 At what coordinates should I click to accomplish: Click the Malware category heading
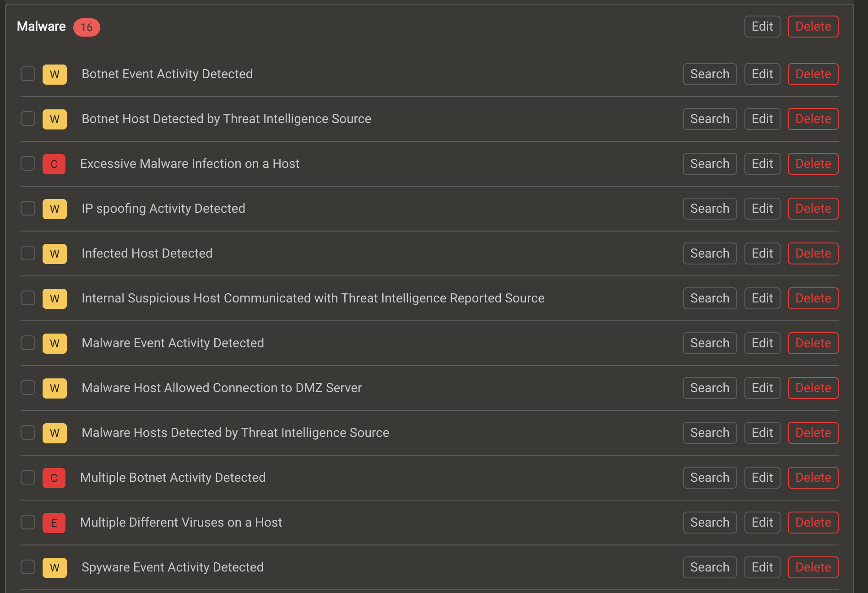tap(41, 27)
